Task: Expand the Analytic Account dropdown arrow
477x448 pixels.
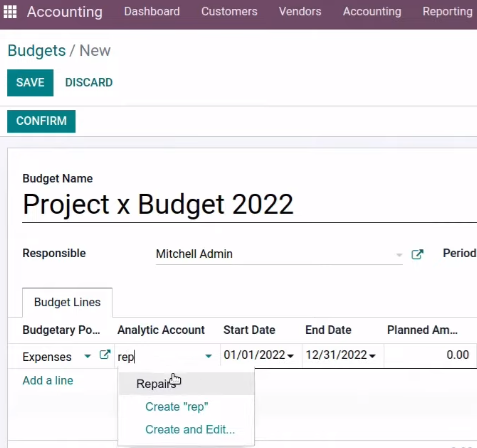Action: pyautogui.click(x=209, y=356)
